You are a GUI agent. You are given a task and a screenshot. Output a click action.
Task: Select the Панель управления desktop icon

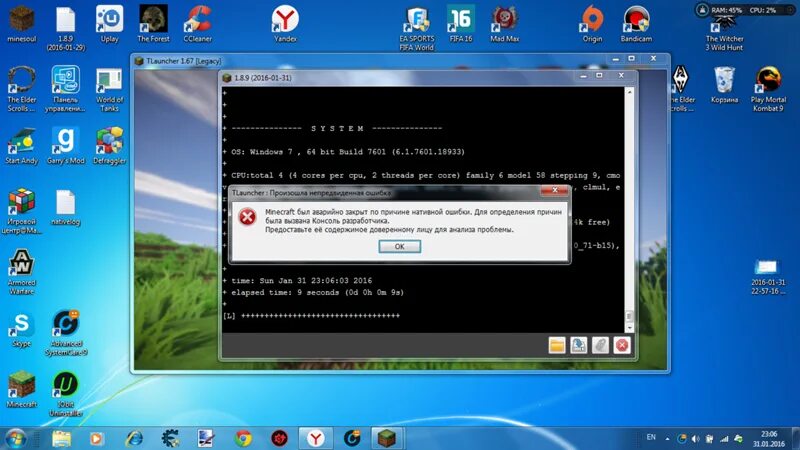(65, 89)
